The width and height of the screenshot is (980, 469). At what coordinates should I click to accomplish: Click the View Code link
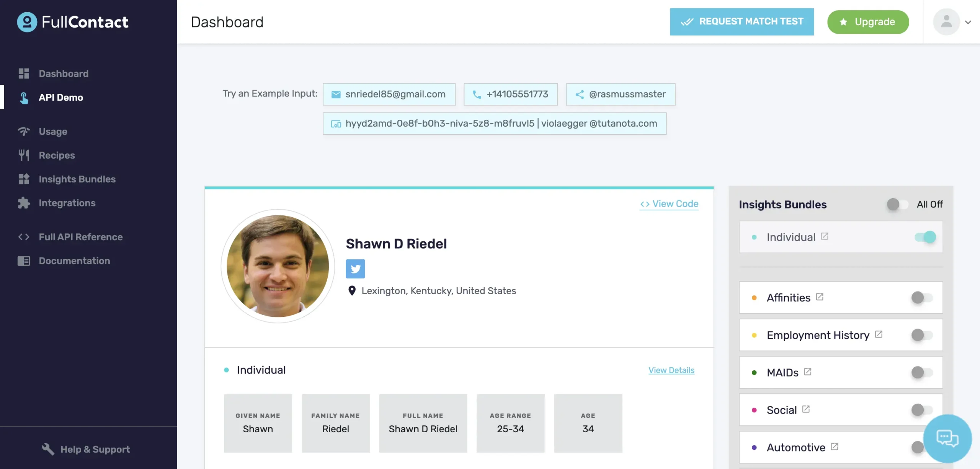(669, 204)
